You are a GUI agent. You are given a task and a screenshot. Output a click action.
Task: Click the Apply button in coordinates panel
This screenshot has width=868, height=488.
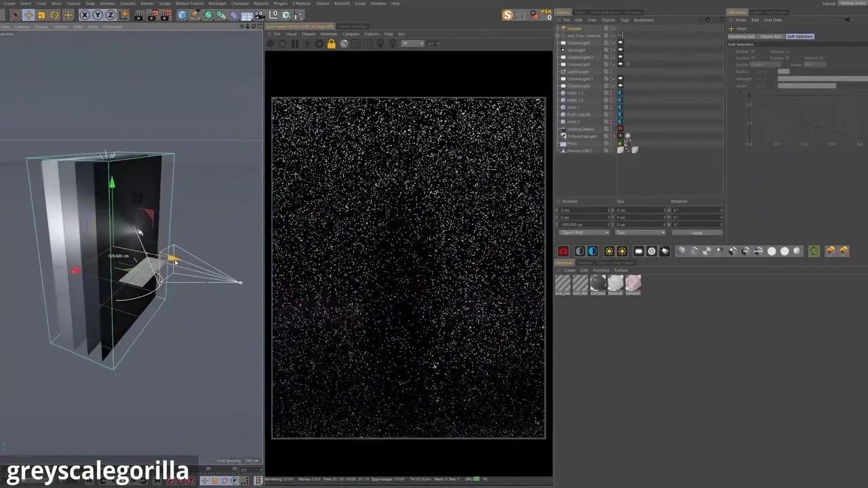[x=696, y=232]
